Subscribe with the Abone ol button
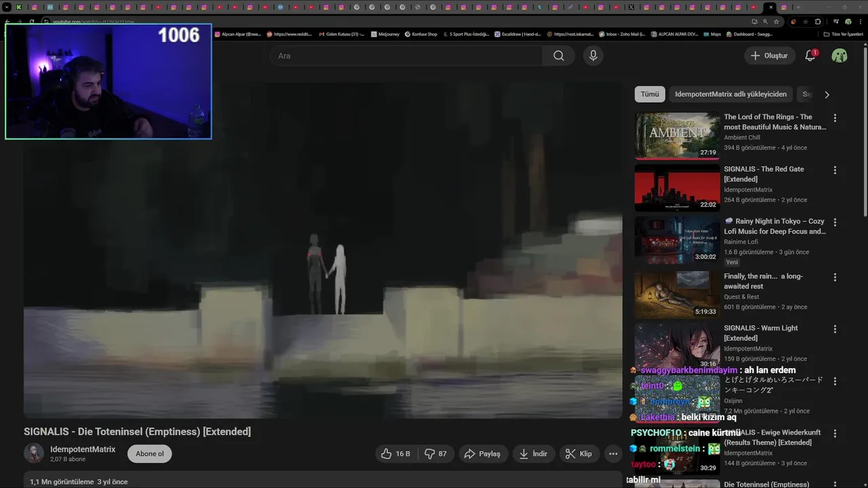Screen dimensions: 868x488 click(x=150, y=453)
